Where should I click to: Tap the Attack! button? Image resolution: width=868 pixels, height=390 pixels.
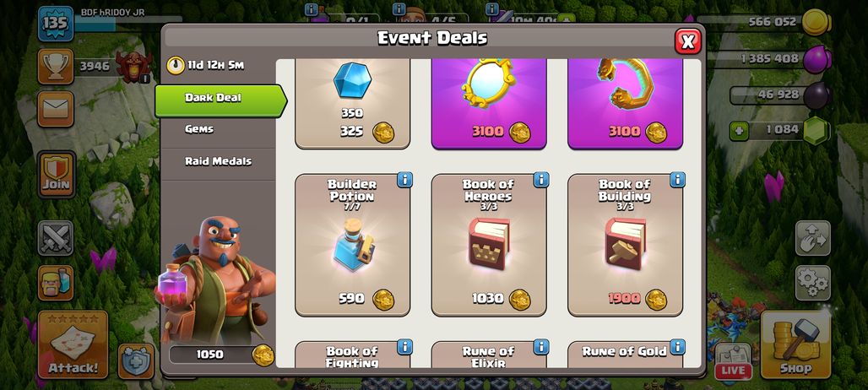click(x=73, y=344)
